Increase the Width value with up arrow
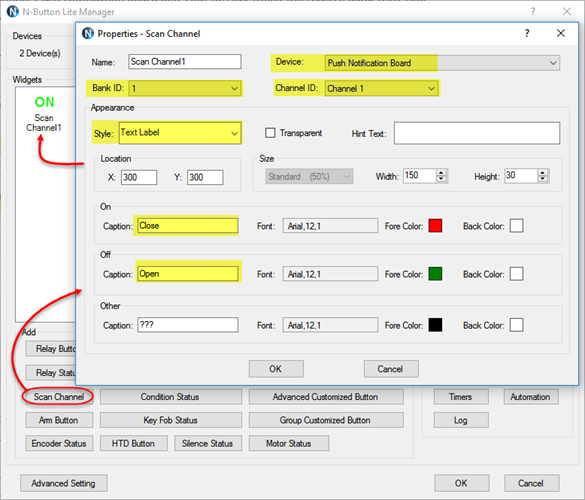Screen dimensions: 585x500 [441, 173]
